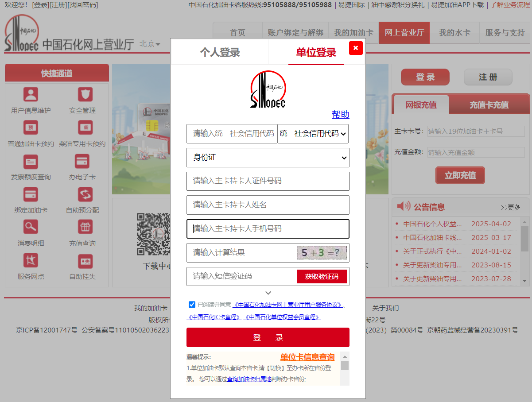Open the 统一社会信用代码 type dropdown
The image size is (532, 402).
[313, 134]
